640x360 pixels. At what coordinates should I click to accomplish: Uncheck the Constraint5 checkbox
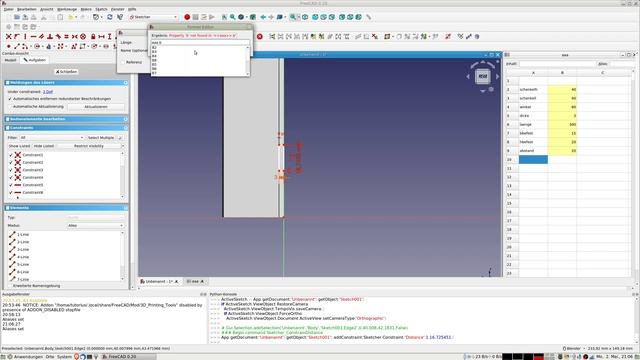[11, 185]
